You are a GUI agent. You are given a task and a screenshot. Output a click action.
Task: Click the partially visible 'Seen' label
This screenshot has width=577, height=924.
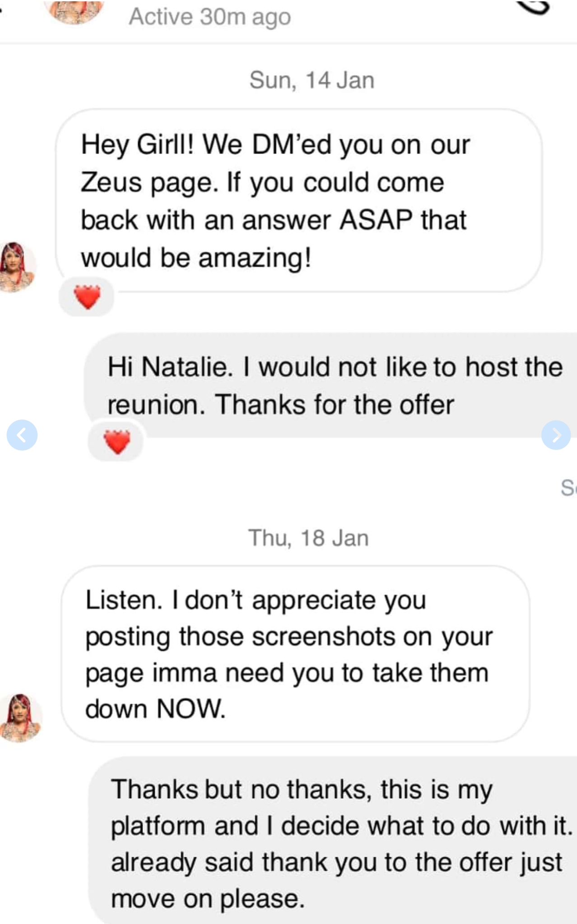point(568,488)
